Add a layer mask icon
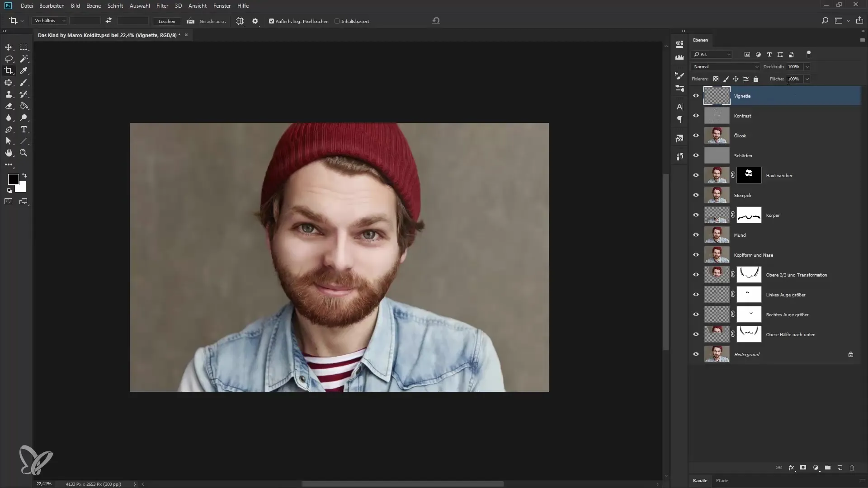 803,468
